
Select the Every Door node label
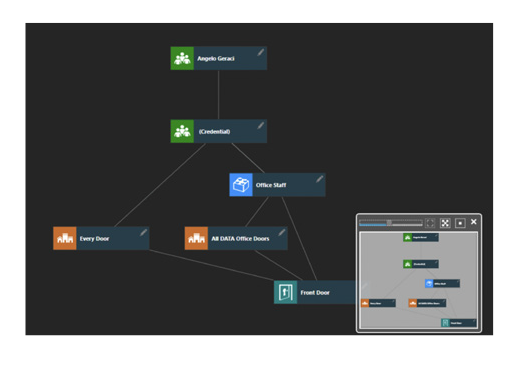[94, 239]
